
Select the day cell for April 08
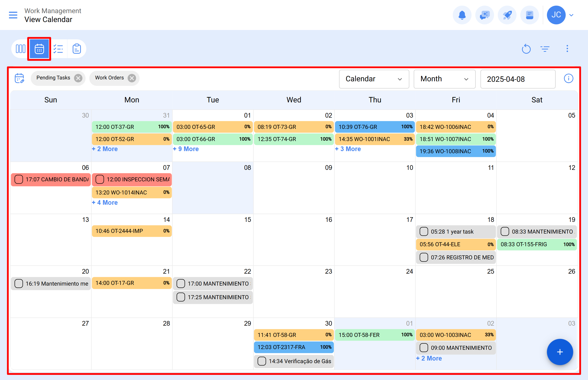point(213,188)
